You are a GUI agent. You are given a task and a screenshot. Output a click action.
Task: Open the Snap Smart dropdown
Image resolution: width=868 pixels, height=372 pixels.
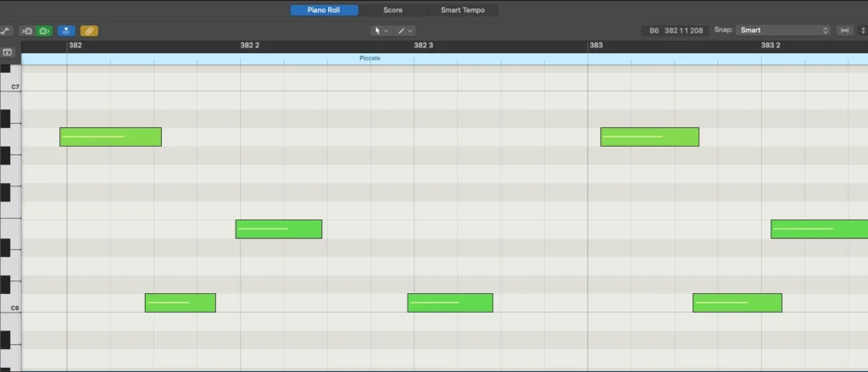[784, 31]
